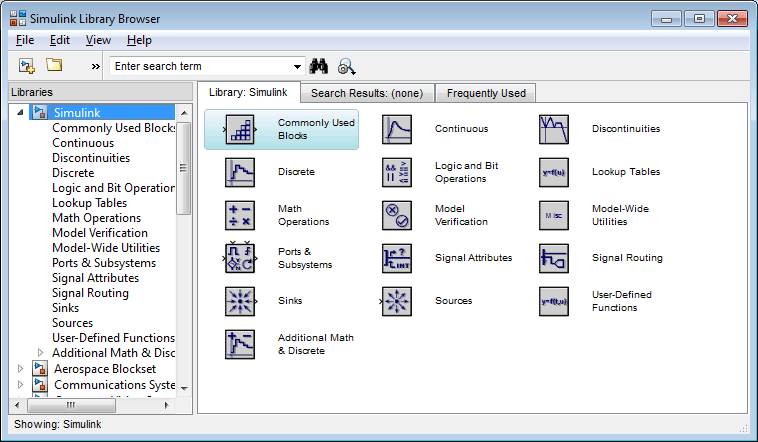758x442 pixels.
Task: Open the User-Defined Functions library icon
Action: click(x=554, y=302)
